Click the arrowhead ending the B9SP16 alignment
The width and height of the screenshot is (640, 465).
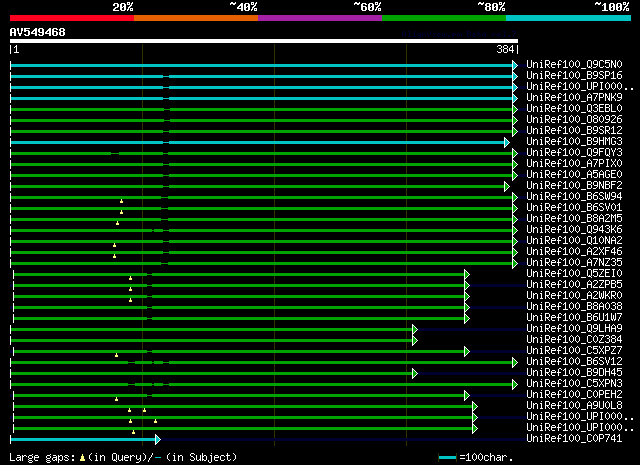tap(515, 76)
